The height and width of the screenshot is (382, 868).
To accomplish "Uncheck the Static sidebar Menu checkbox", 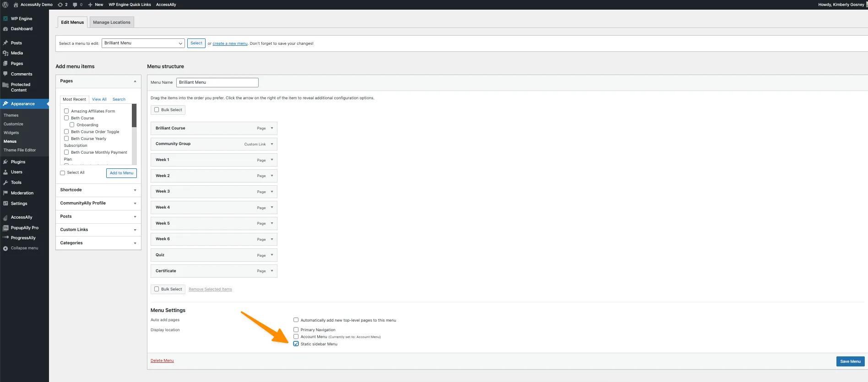I will [296, 344].
